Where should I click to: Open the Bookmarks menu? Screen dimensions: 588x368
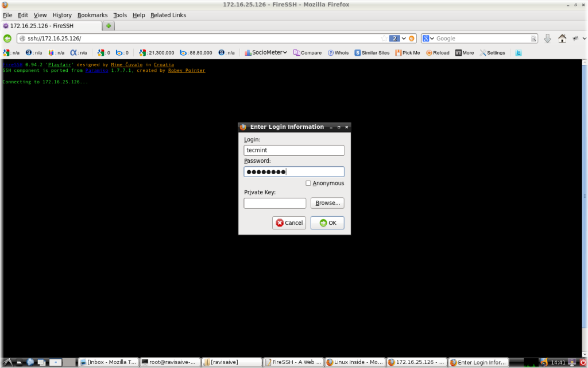click(92, 15)
